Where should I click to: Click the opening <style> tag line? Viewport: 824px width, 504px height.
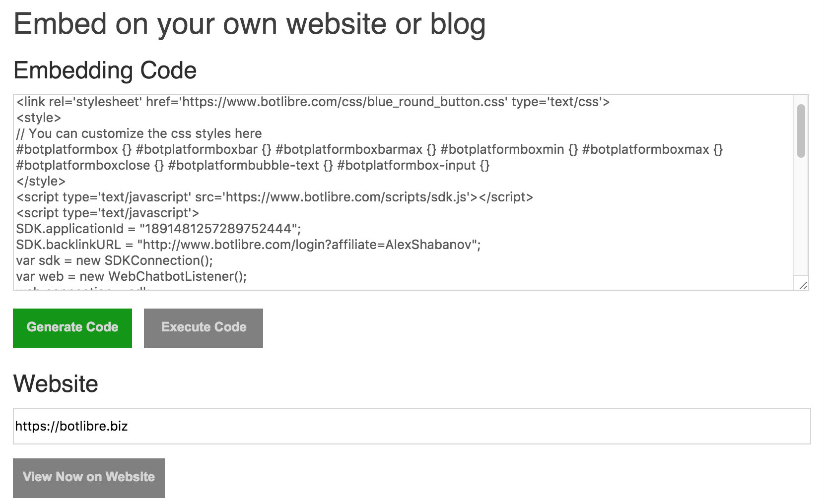click(x=39, y=118)
